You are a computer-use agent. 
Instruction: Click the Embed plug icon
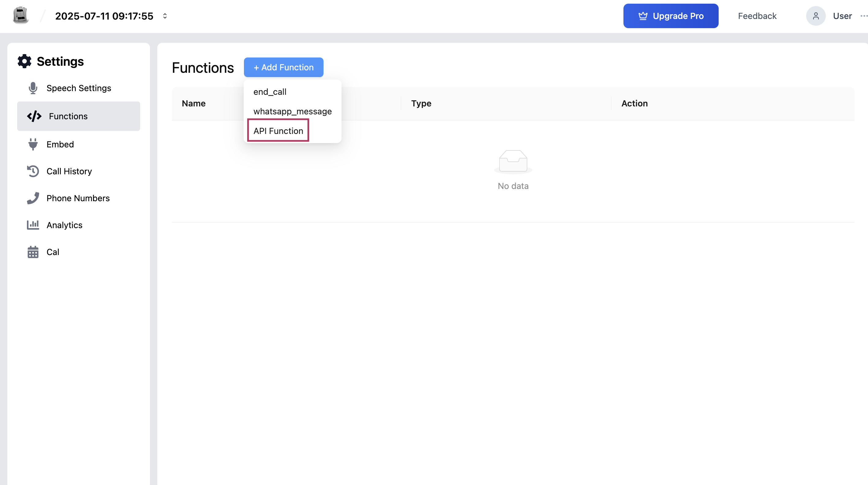33,144
